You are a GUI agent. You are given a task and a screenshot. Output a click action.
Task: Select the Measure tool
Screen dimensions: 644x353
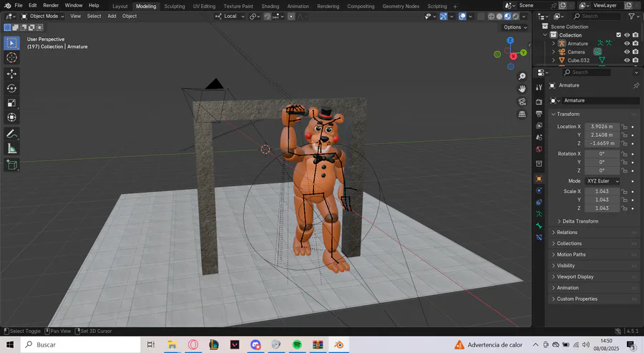click(11, 148)
